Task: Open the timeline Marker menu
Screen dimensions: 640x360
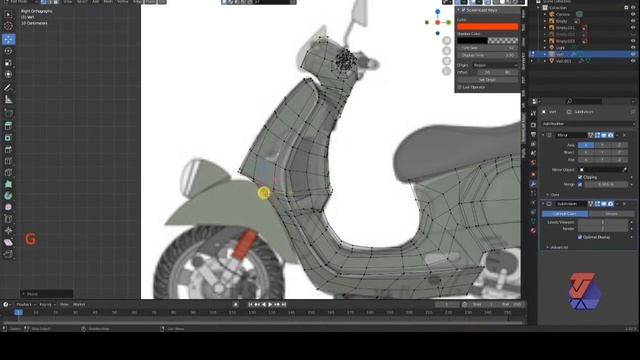Action: coord(79,304)
